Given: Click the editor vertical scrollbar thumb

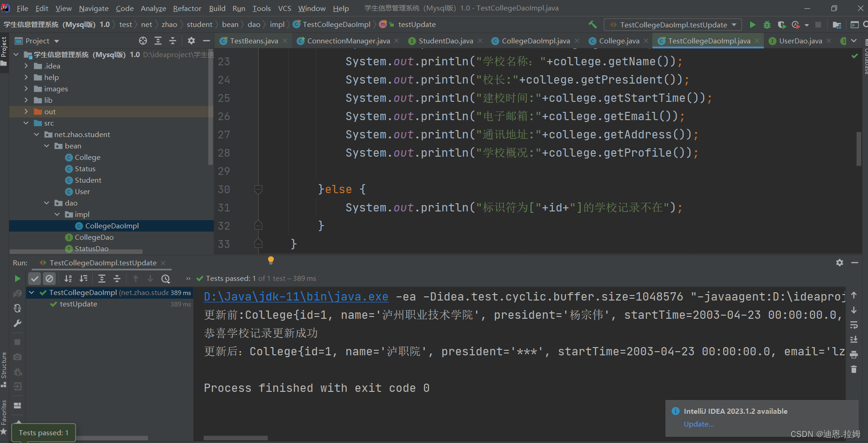Looking at the screenshot, I should point(859,149).
